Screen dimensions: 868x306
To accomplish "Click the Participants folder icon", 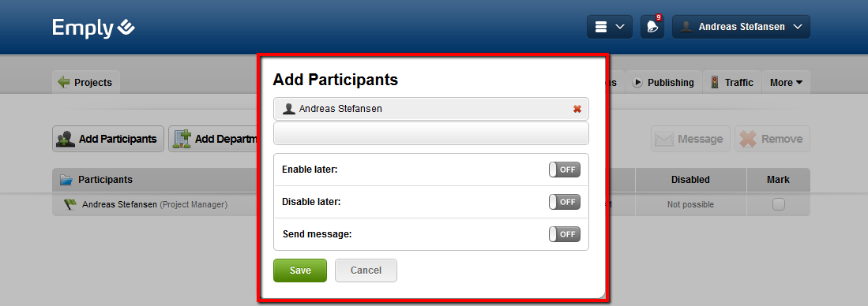I will (66, 180).
